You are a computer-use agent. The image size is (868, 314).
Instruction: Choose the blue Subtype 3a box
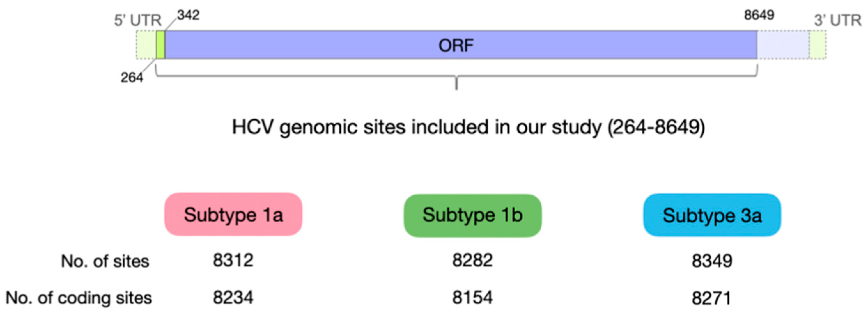pos(712,215)
